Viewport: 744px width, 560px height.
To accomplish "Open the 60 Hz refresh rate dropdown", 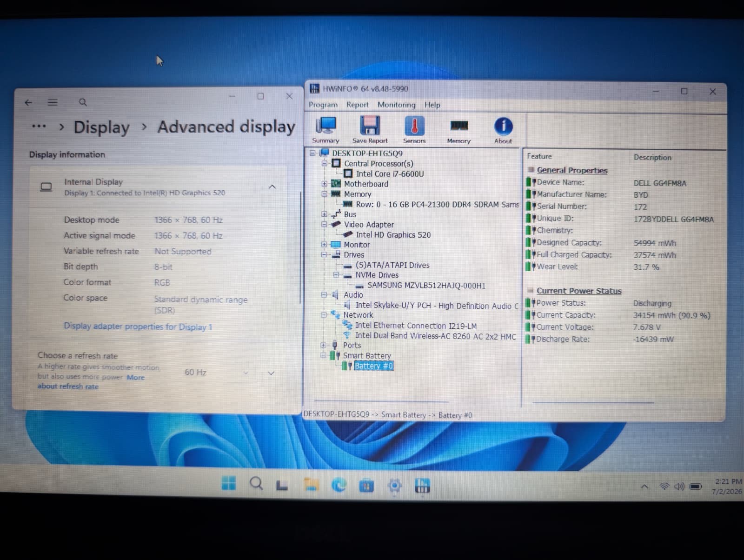I will [x=217, y=373].
